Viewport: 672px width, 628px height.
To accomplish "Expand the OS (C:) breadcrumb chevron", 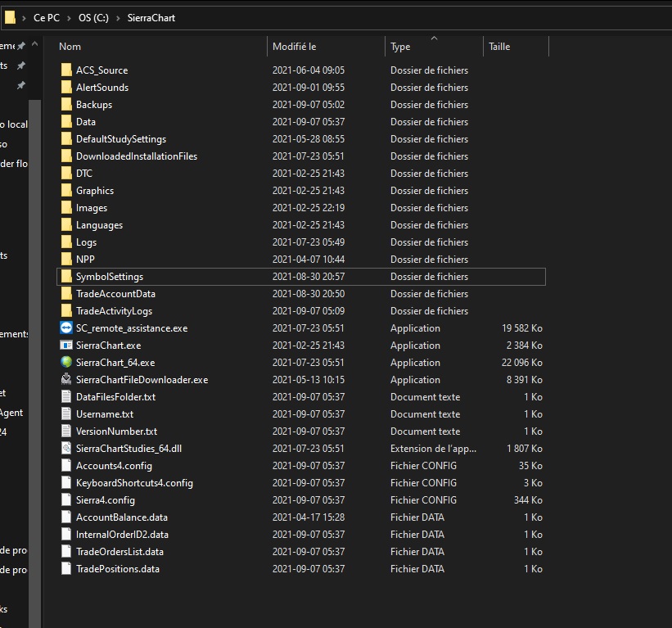I will click(x=120, y=17).
